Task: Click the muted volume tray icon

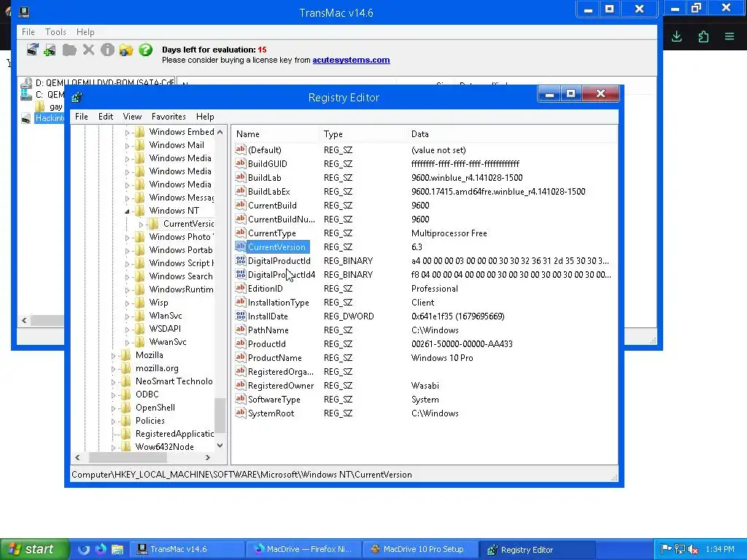Action: tap(693, 549)
